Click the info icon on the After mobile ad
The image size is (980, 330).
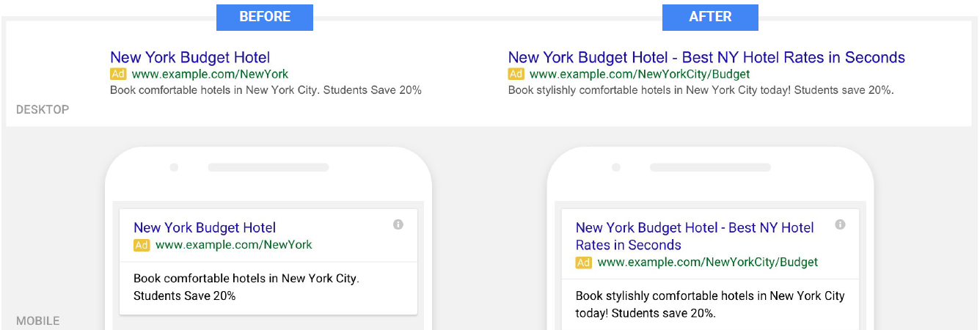[841, 224]
